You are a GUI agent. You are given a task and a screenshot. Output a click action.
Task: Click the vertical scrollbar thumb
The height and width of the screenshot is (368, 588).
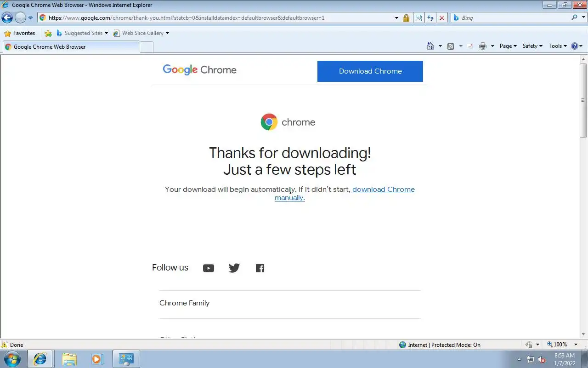point(583,100)
